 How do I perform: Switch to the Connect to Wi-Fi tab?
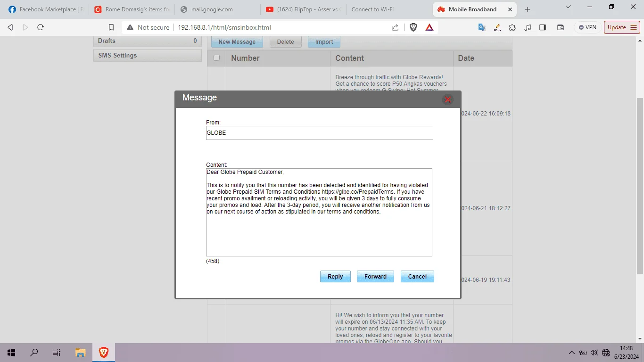(x=388, y=9)
